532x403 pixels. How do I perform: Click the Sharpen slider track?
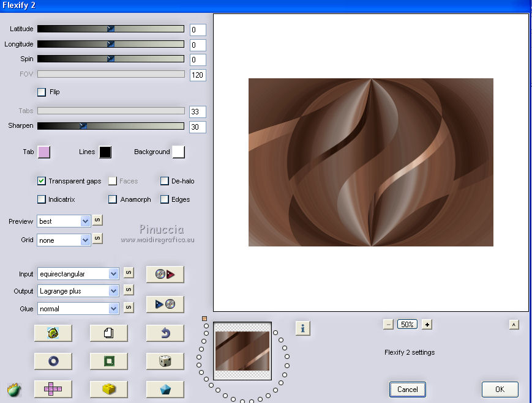111,126
